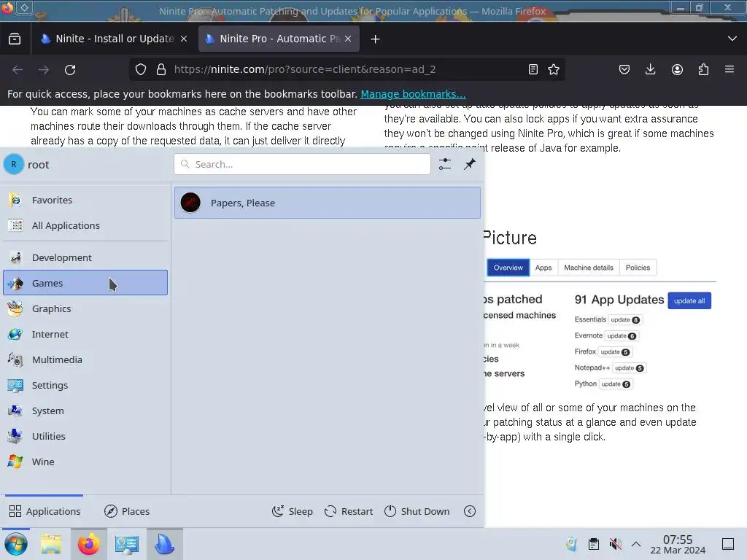
Task: Toggle reader view icon
Action: point(533,69)
